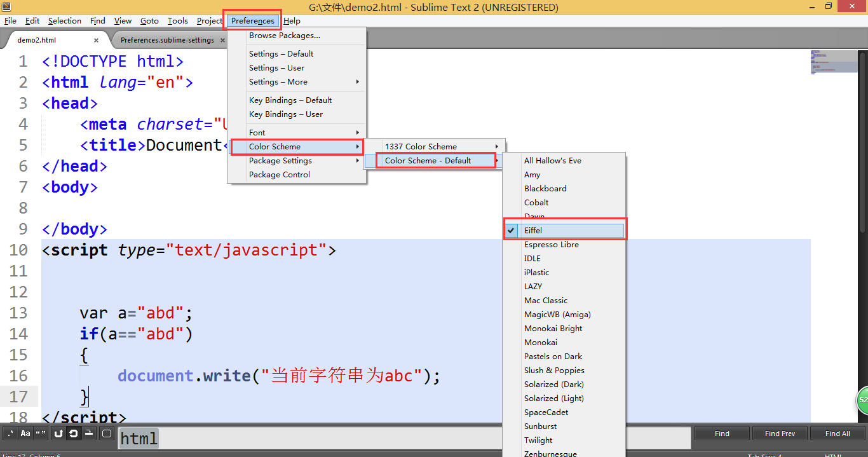Open the File menu
Viewport: 868px width, 457px height.
[10, 21]
